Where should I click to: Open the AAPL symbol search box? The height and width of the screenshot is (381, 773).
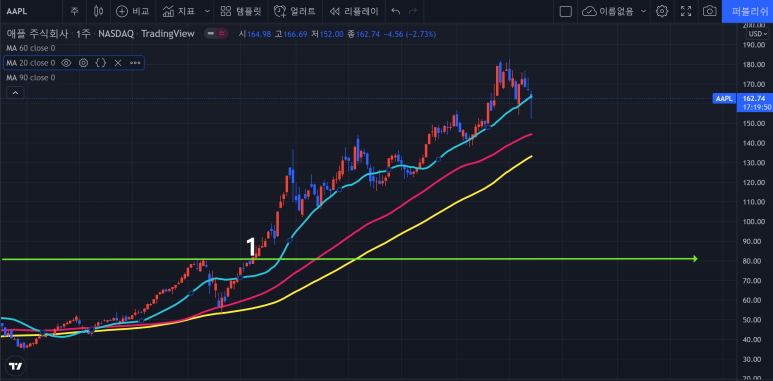click(x=17, y=11)
